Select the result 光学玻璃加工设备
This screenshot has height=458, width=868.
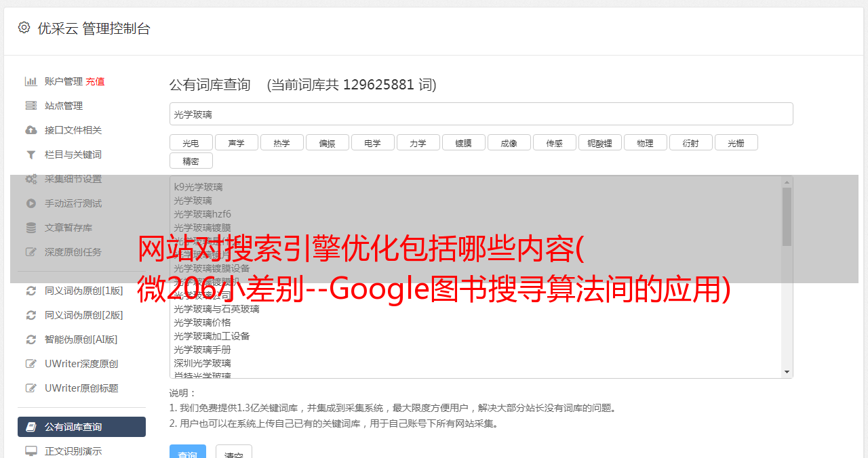point(212,336)
